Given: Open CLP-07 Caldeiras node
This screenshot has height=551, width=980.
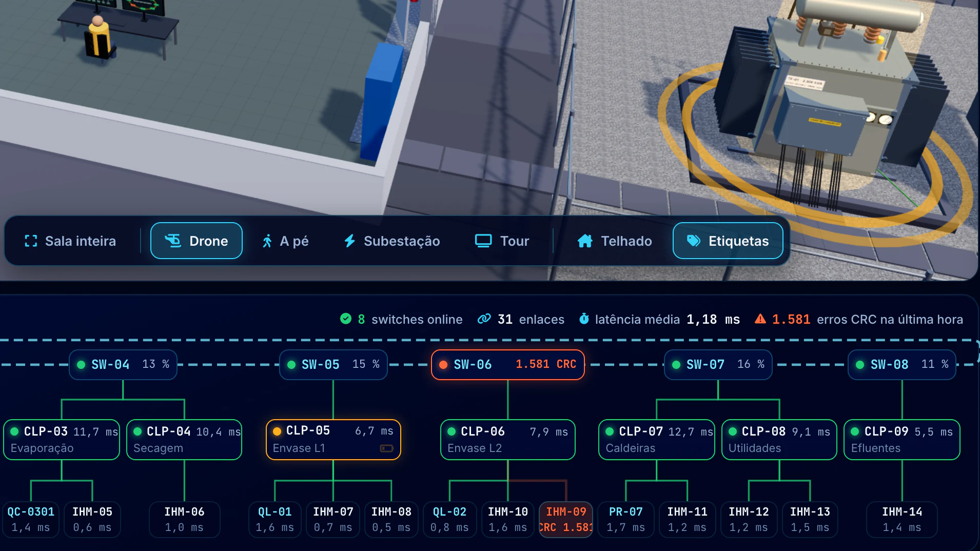Looking at the screenshot, I should [657, 440].
